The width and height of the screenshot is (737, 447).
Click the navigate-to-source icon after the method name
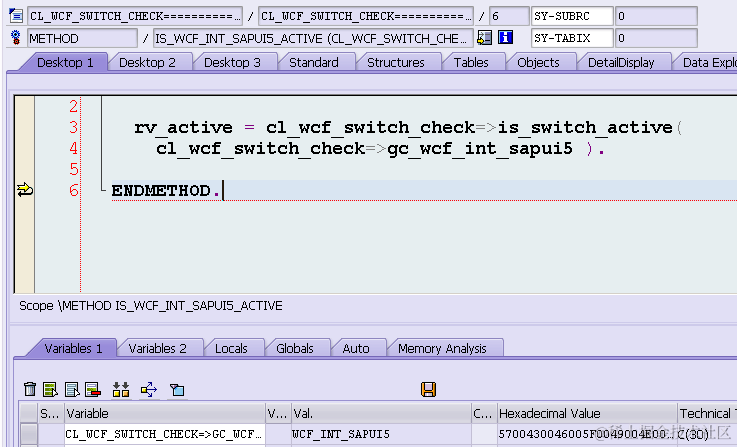tap(485, 38)
